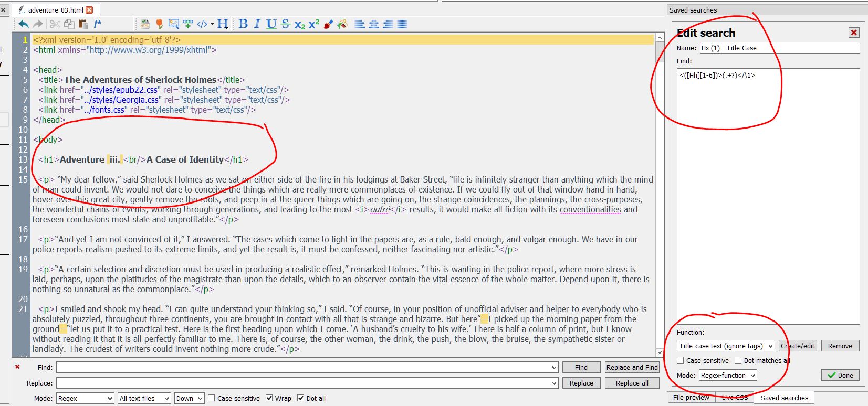Select the Saved searches tab

[785, 398]
